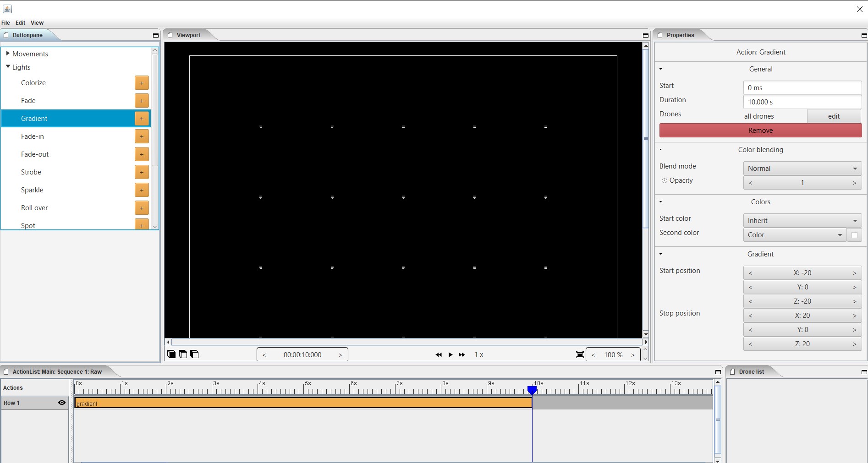
Task: Open the Second color dropdown
Action: pos(795,235)
